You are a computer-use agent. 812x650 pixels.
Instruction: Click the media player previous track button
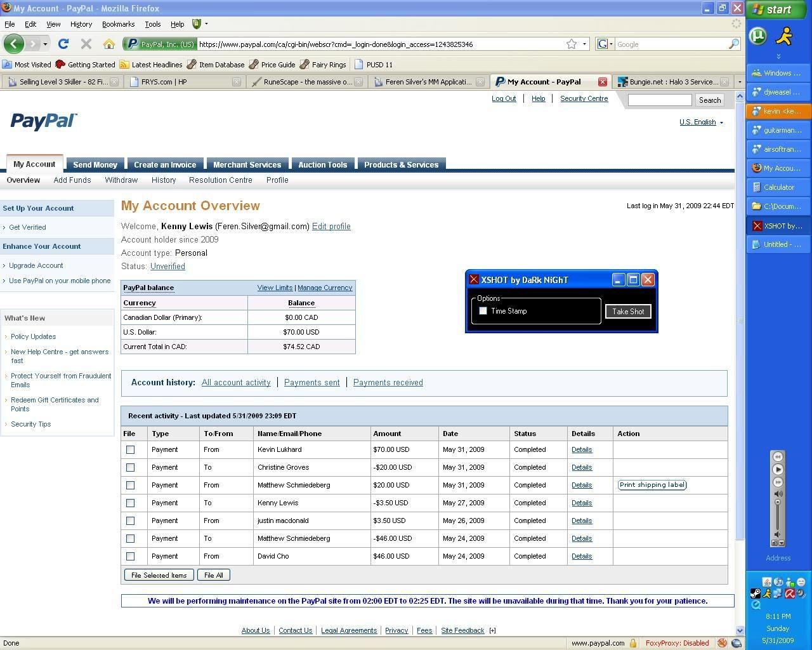pos(778,456)
